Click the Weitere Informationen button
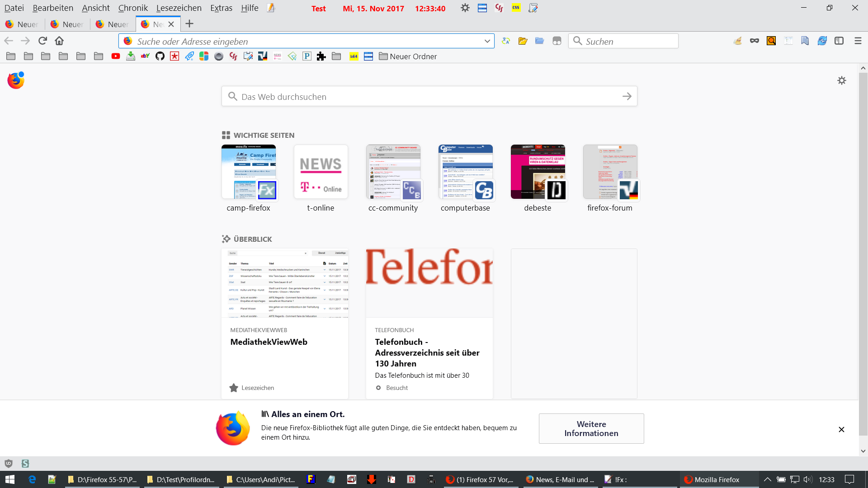The image size is (868, 488). 591,428
